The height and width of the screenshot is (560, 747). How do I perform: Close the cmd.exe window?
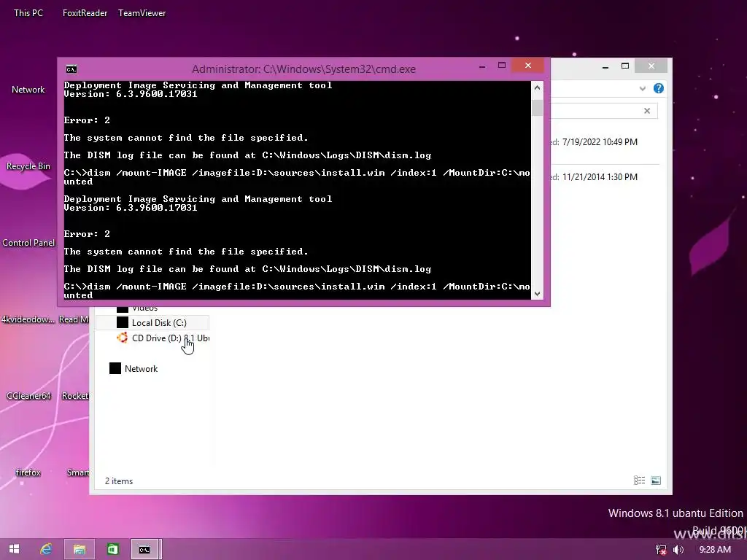point(528,66)
